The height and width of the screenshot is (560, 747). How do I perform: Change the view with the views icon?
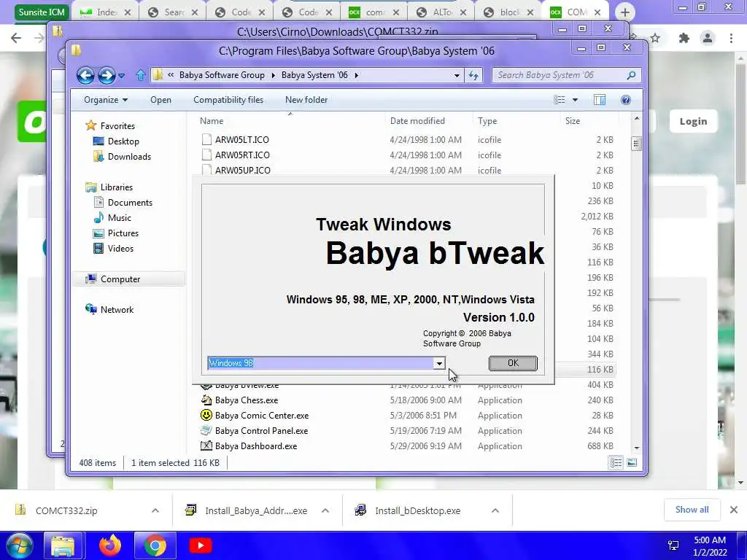pos(560,99)
